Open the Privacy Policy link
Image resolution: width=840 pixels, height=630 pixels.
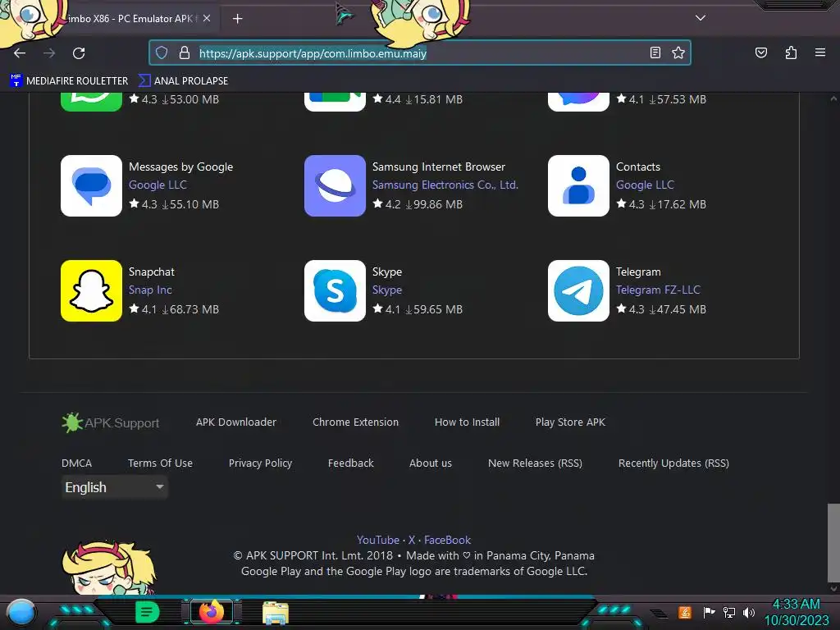pos(260,463)
